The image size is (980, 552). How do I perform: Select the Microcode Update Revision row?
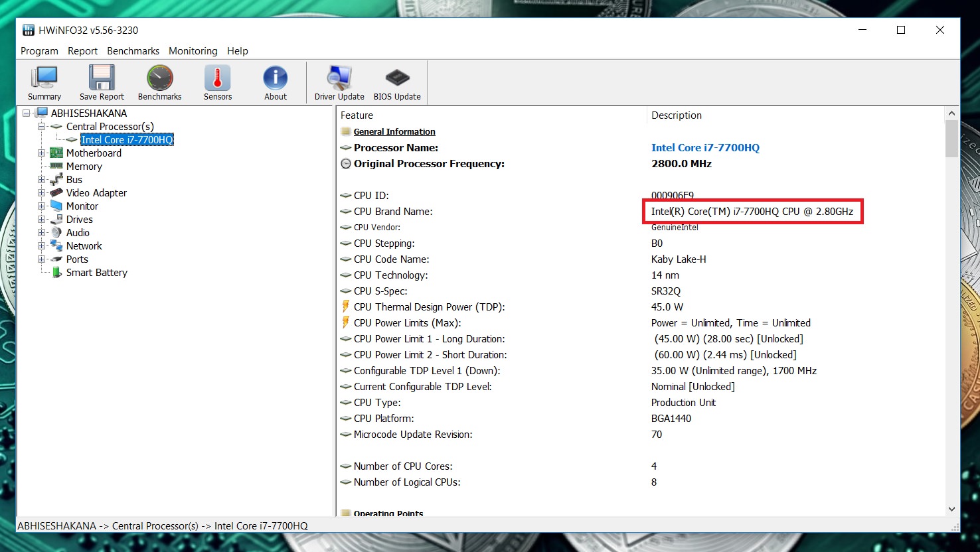[640, 435]
